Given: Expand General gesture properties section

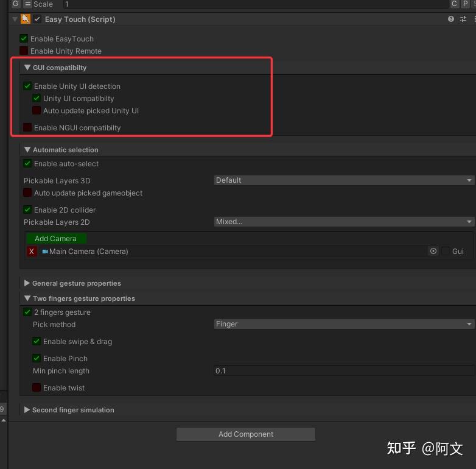Looking at the screenshot, I should 27,283.
